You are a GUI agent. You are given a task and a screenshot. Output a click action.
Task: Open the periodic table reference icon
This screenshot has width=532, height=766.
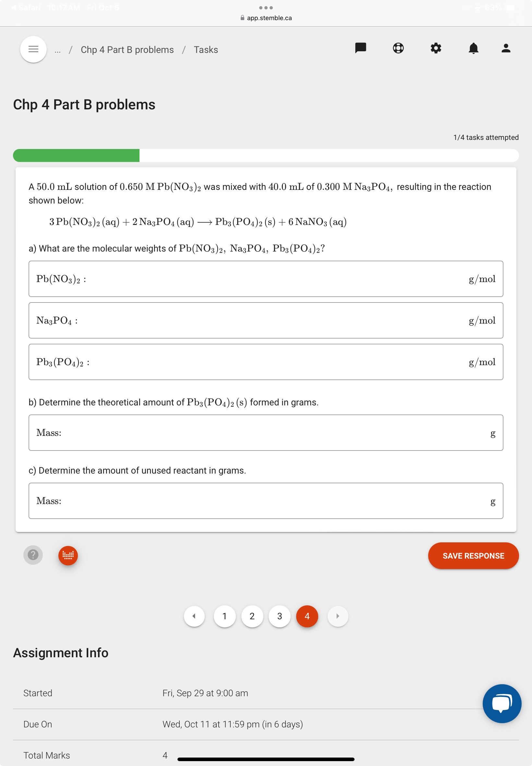click(x=68, y=555)
